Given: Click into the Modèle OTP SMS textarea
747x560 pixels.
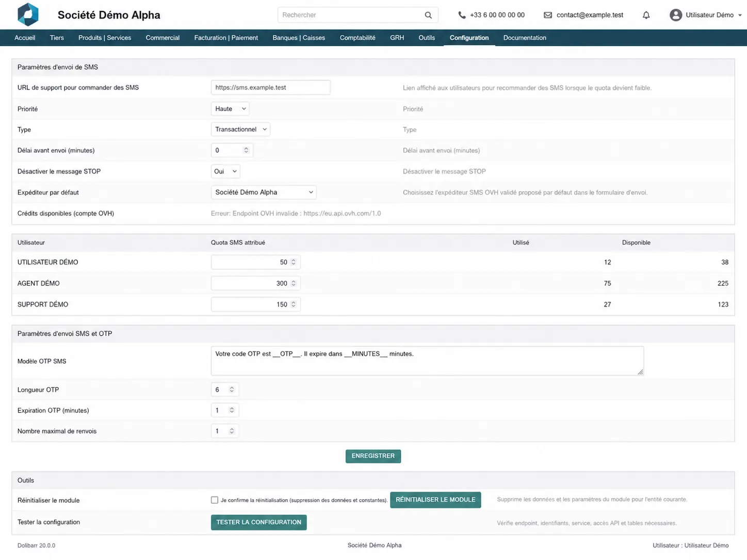Looking at the screenshot, I should (x=427, y=360).
